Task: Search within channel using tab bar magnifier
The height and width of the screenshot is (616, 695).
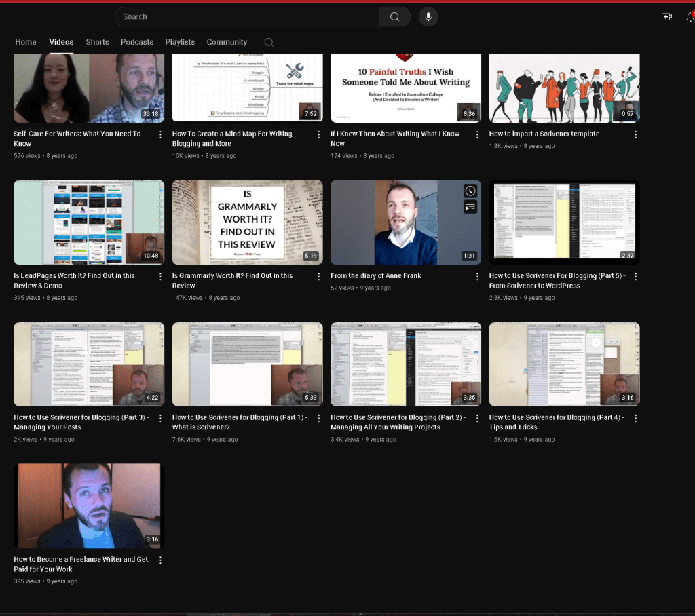Action: tap(269, 42)
